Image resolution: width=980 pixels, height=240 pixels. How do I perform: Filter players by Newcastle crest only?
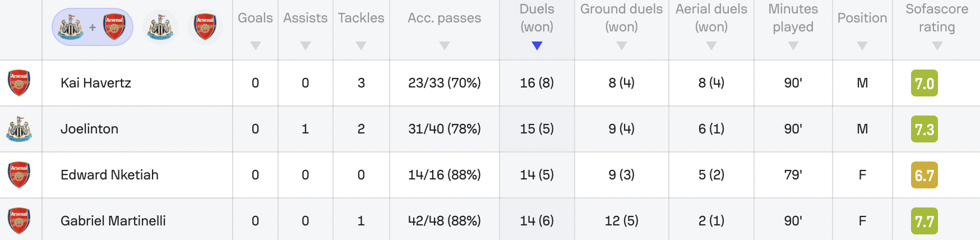click(160, 27)
